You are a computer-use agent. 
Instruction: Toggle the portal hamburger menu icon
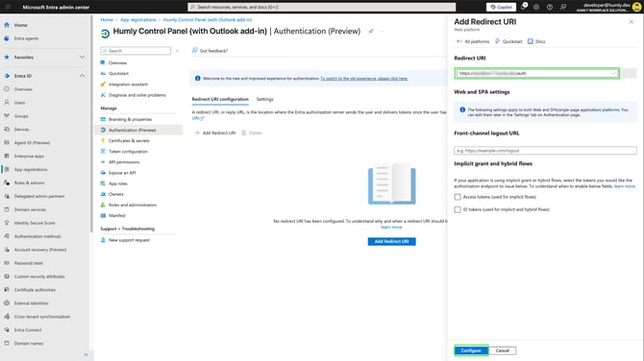tap(8, 7)
